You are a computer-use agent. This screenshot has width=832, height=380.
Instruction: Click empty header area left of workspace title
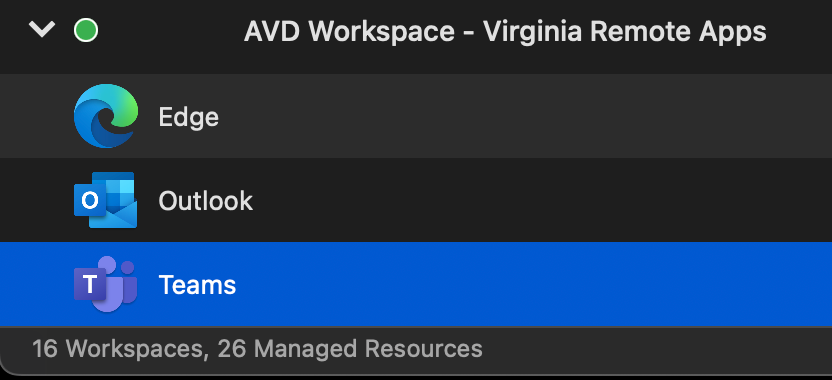pos(170,32)
